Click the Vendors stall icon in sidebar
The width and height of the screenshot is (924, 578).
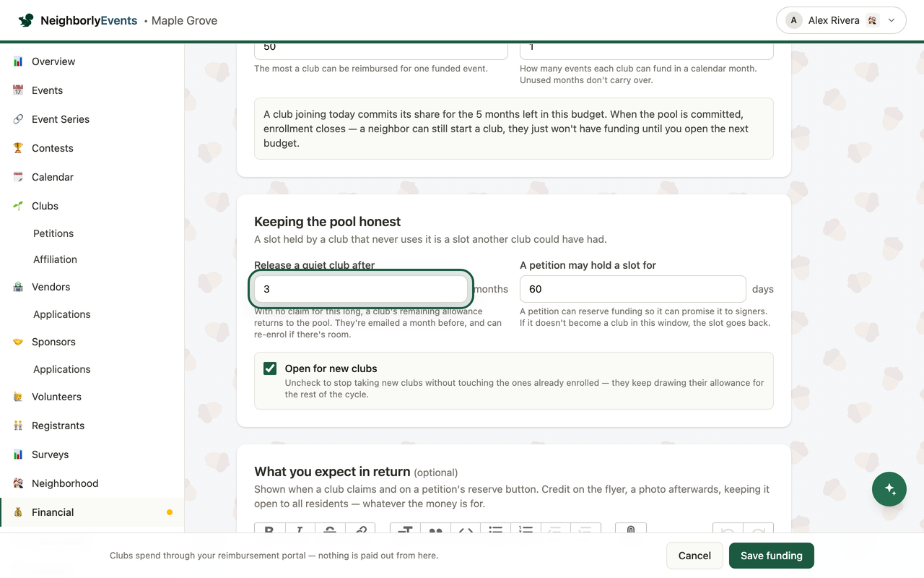point(18,287)
